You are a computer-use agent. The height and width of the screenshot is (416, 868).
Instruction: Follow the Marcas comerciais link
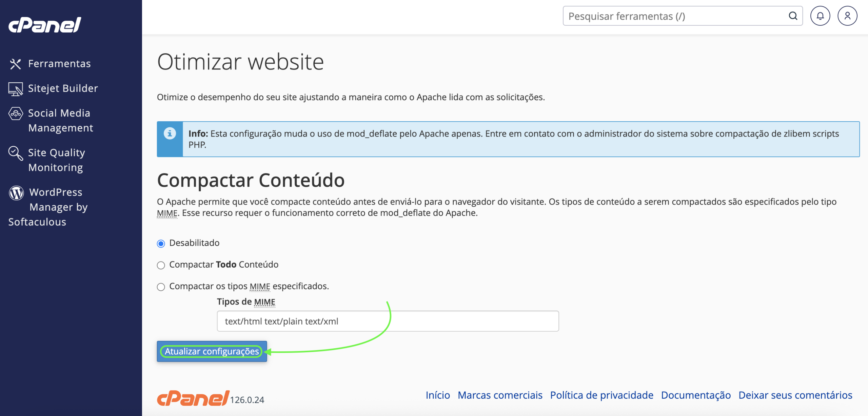pyautogui.click(x=500, y=395)
